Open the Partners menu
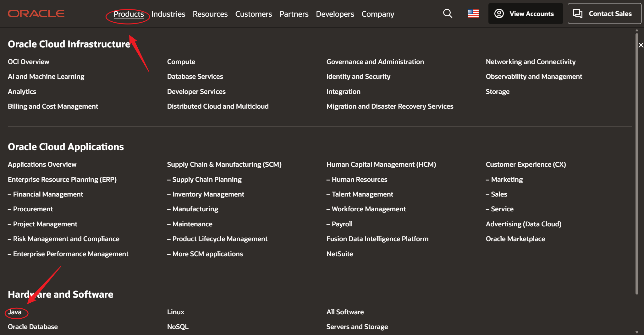Screen dimensions: 644x335 point(294,14)
